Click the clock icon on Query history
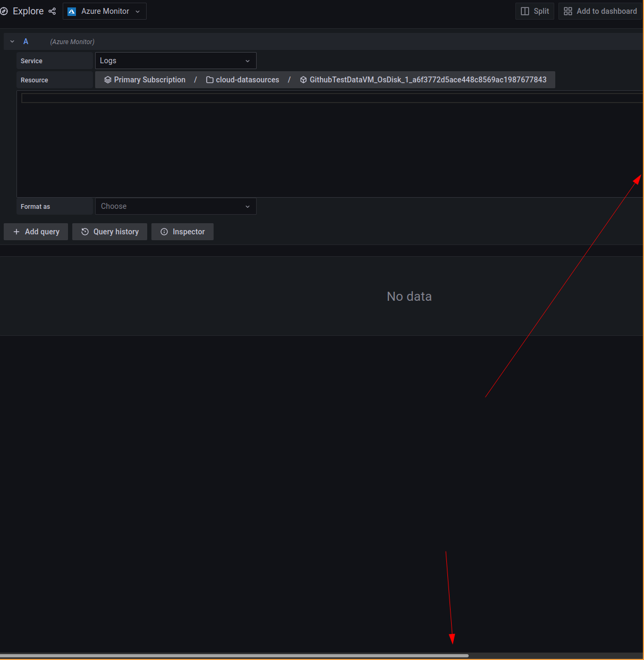Image resolution: width=644 pixels, height=660 pixels. 86,232
